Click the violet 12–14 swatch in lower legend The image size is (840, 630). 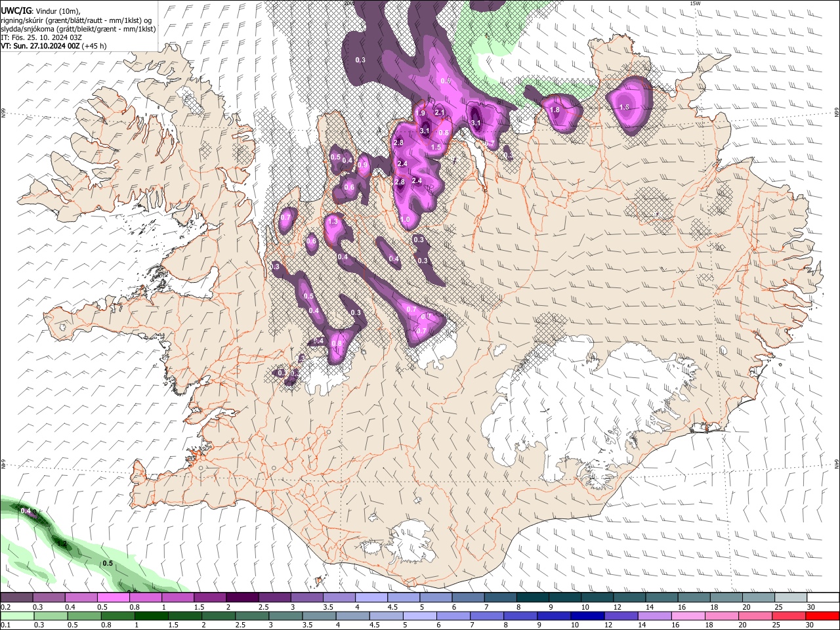point(621,616)
